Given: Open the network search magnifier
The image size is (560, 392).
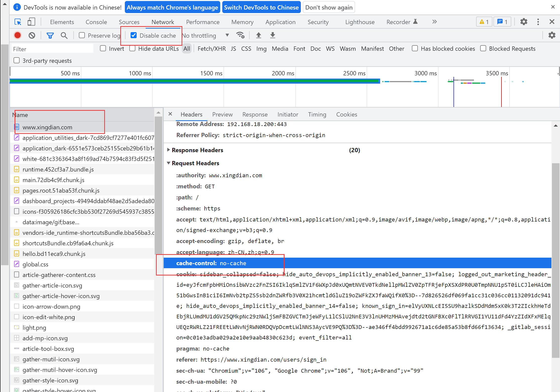Looking at the screenshot, I should click(64, 35).
